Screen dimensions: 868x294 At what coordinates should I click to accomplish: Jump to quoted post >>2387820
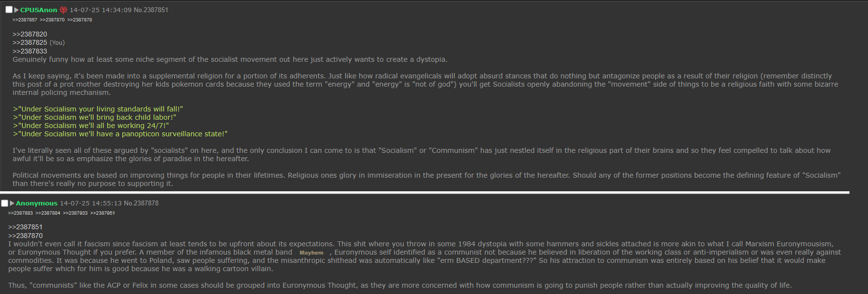30,34
